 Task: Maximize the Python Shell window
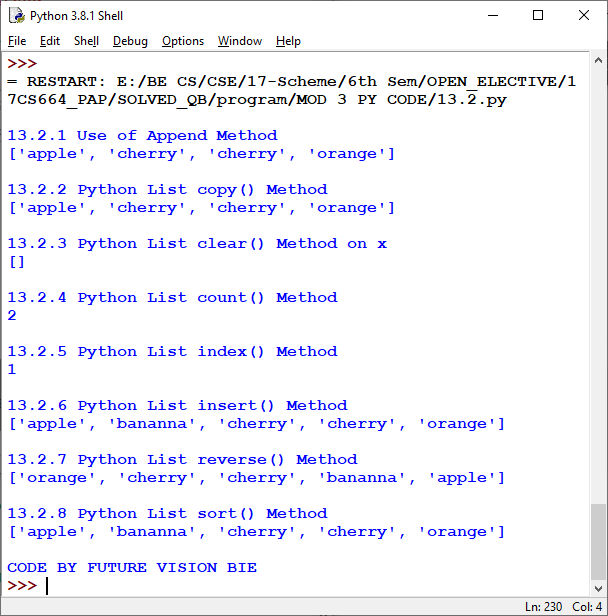coord(538,15)
